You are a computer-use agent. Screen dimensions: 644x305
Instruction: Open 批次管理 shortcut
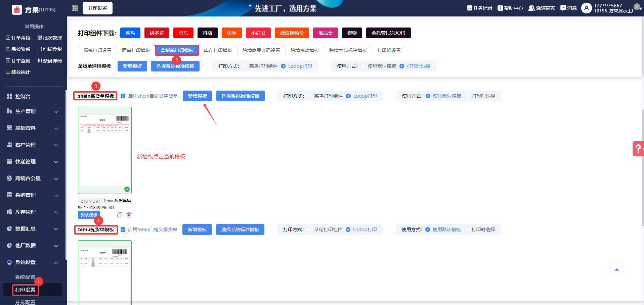point(50,38)
